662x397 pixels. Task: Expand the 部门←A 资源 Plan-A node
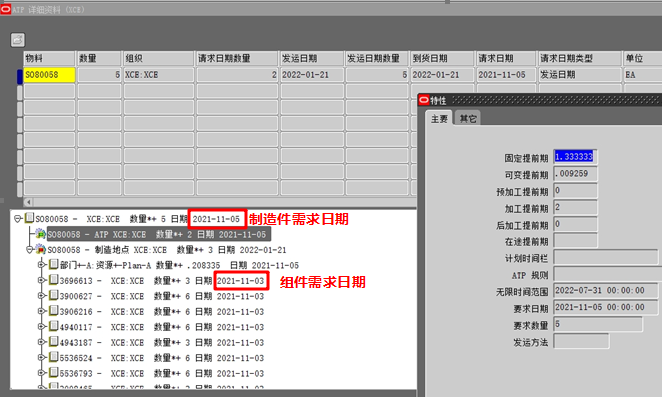pos(41,265)
